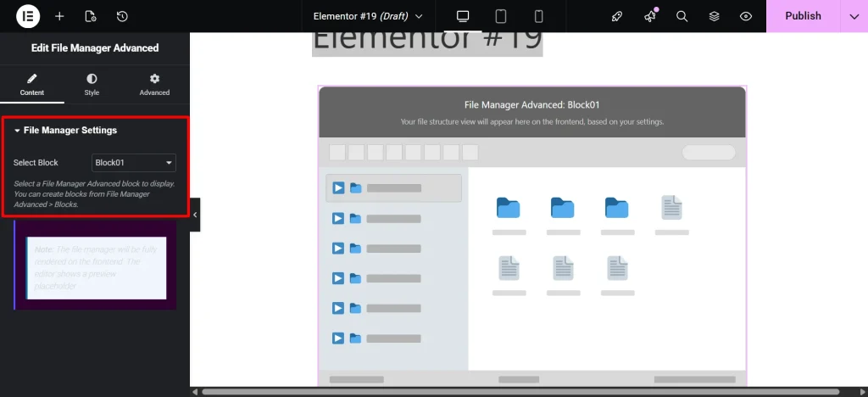Switch to the Advanced tab
Screen dimensions: 868x397
pos(154,85)
